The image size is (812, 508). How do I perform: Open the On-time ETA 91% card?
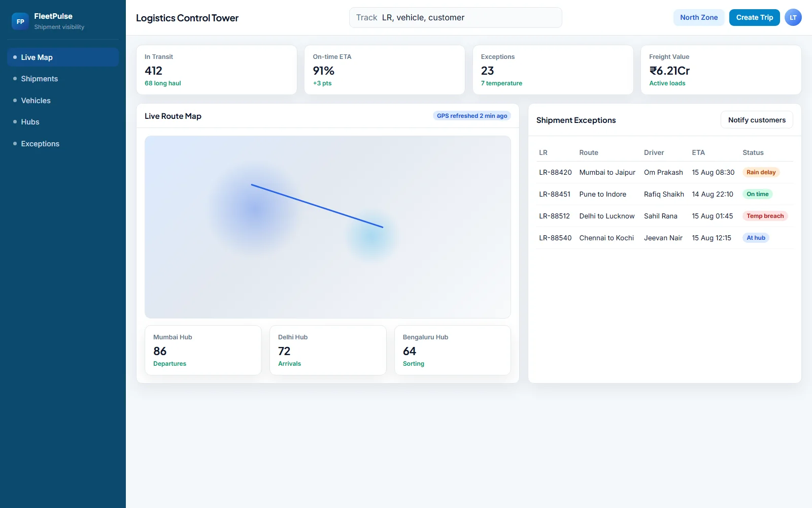coord(385,70)
